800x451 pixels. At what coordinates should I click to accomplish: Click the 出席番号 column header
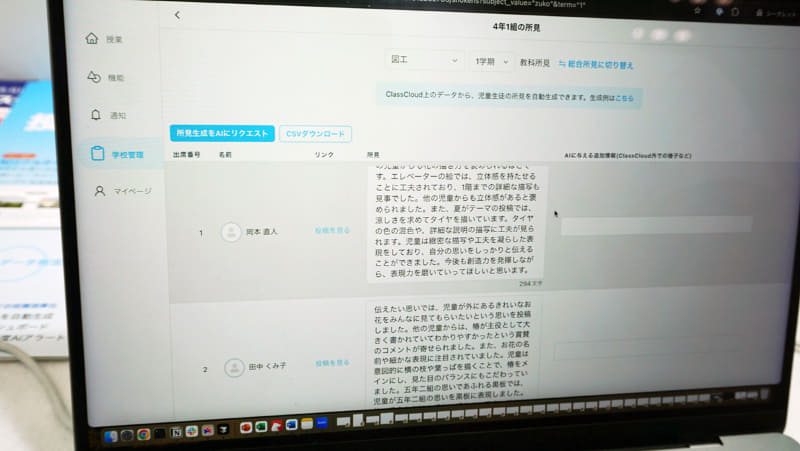point(186,155)
